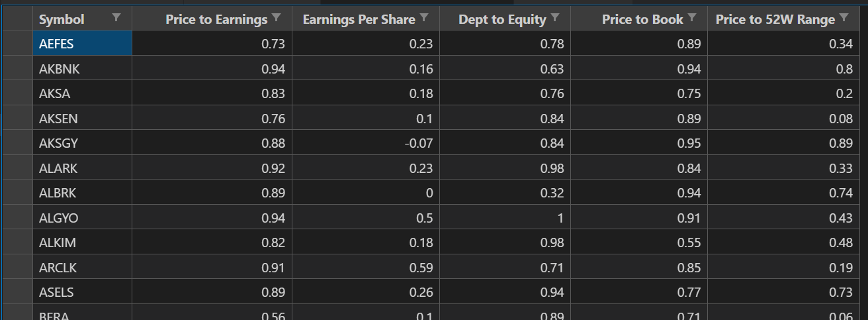Image resolution: width=868 pixels, height=320 pixels.
Task: Sort by the Dept to Equity header
Action: [x=501, y=20]
